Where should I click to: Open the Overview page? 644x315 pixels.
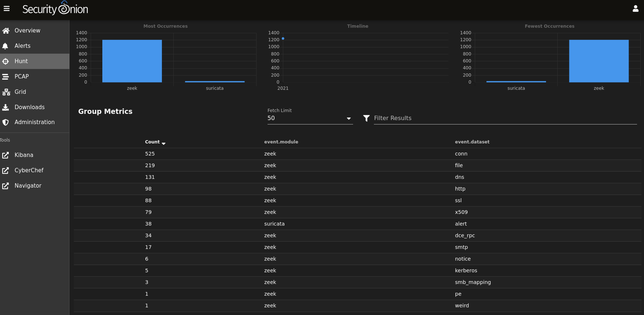tap(35, 30)
